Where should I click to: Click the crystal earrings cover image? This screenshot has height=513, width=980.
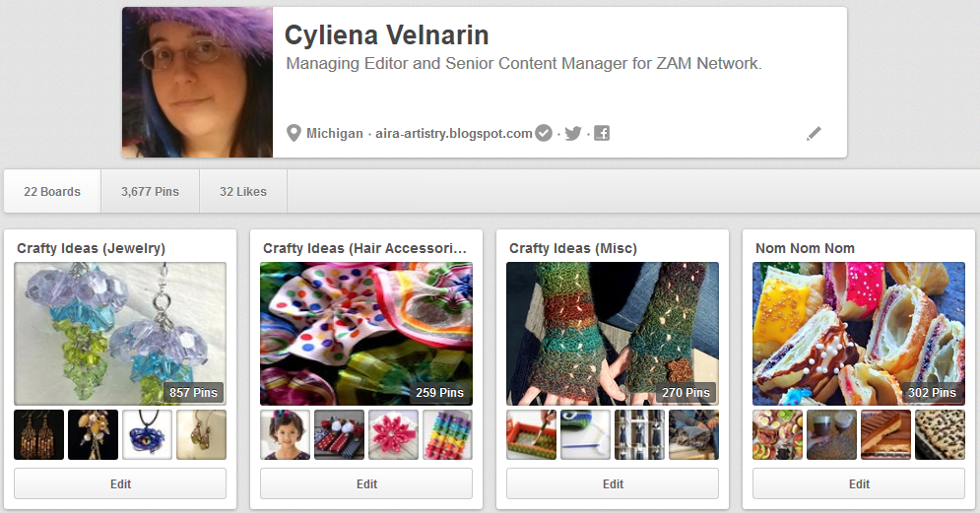(x=120, y=333)
